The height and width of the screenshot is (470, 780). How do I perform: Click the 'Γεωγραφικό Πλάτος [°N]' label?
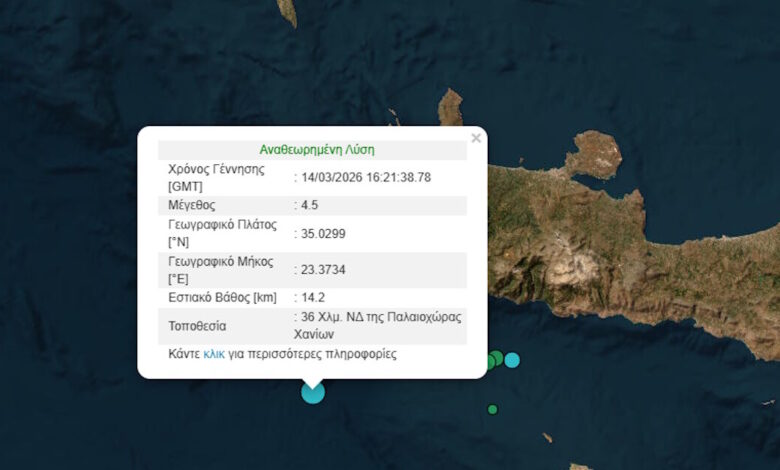(222, 233)
